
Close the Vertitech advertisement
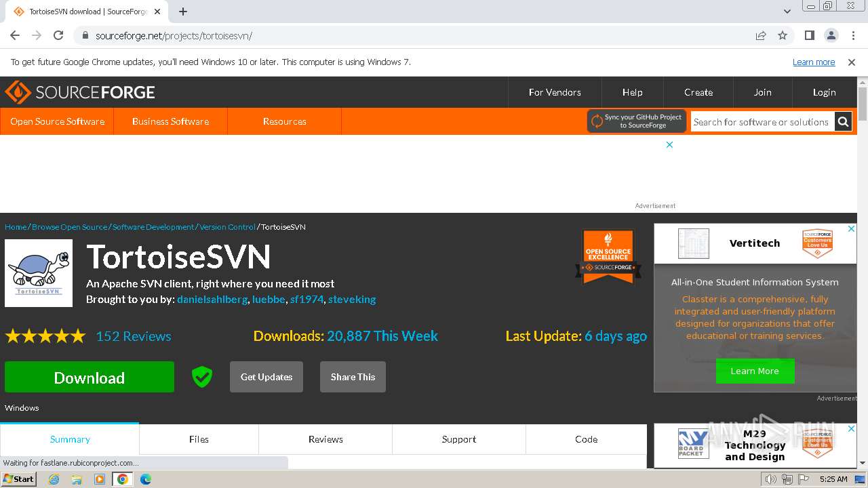click(851, 229)
